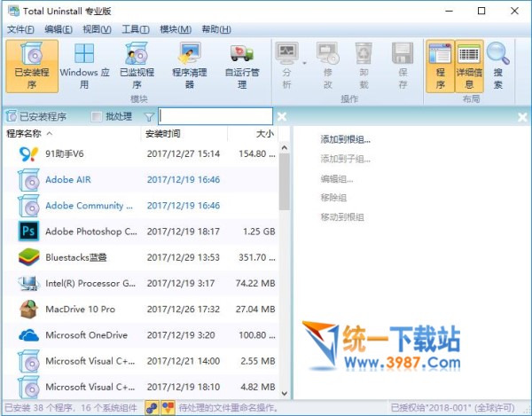This screenshot has height=416, width=532.
Task: Click 编辑组... option
Action: 337,178
